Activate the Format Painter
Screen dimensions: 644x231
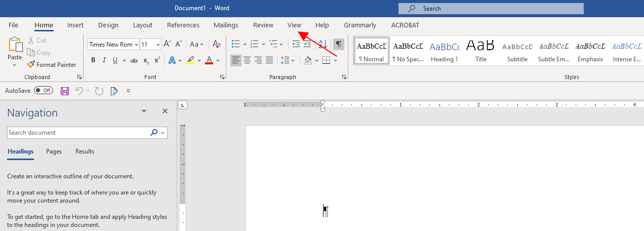52,64
